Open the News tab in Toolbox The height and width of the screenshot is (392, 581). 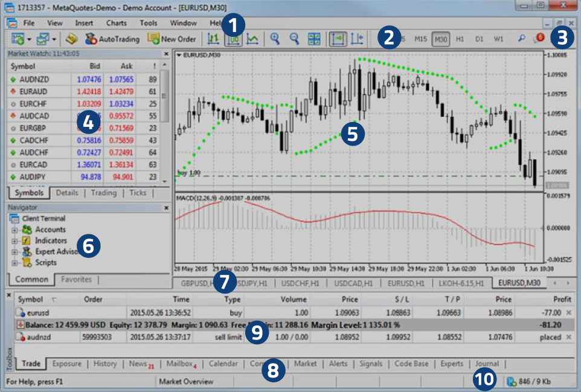(141, 364)
